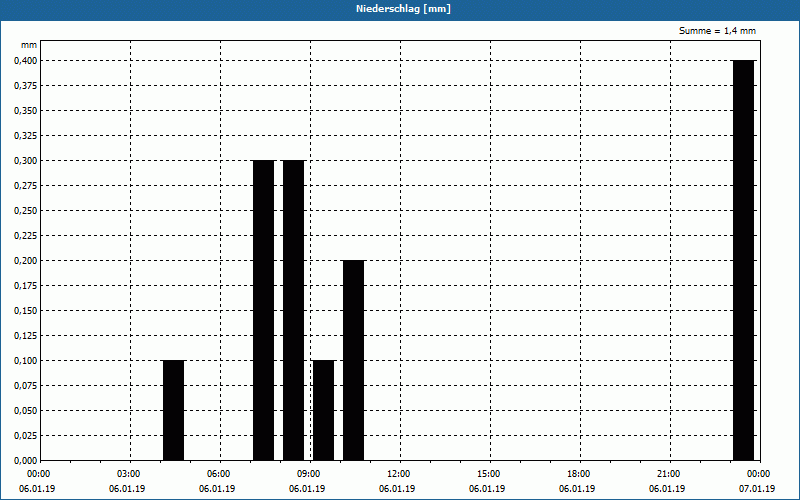This screenshot has height=500, width=800.
Task: Click the y-axis value 0,175
Action: [x=26, y=286]
